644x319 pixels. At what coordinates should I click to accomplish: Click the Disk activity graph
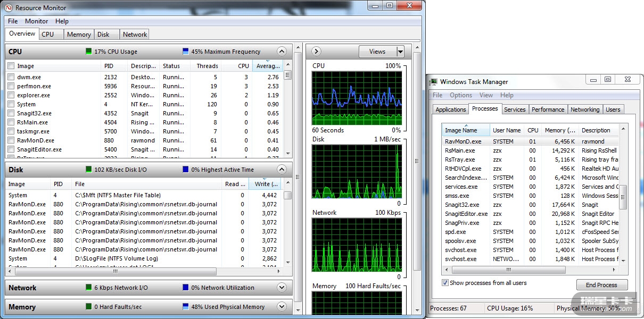(x=356, y=172)
